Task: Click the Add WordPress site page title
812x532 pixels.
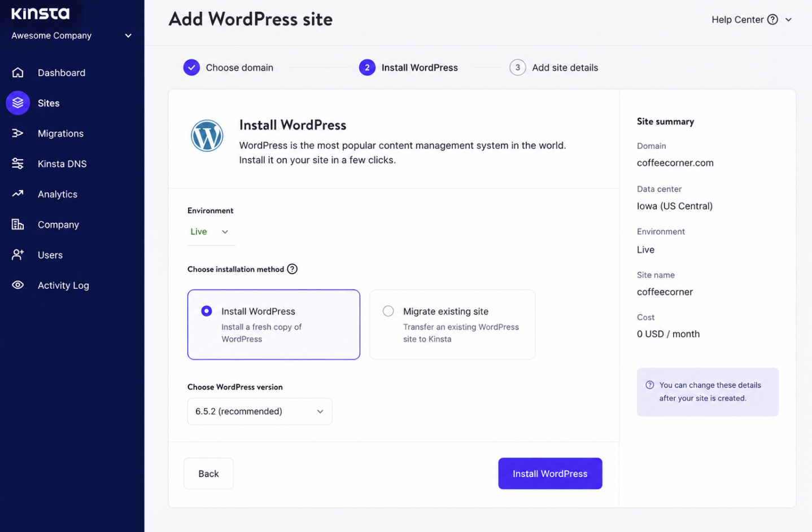Action: [x=251, y=19]
